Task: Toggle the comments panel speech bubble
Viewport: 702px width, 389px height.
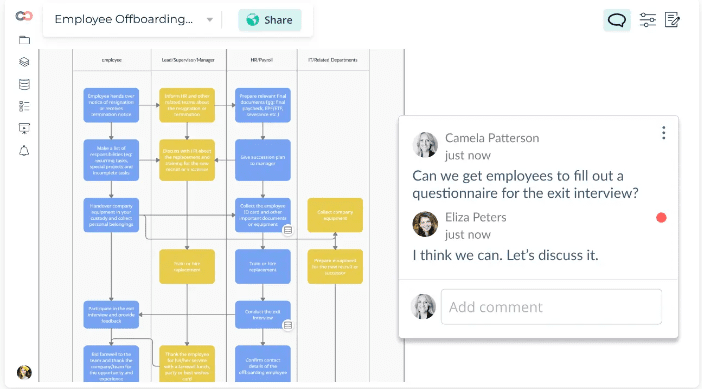Action: coord(616,20)
